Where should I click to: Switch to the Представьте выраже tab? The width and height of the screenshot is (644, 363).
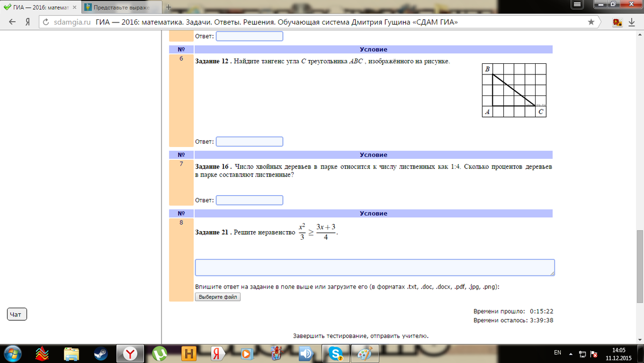(121, 8)
